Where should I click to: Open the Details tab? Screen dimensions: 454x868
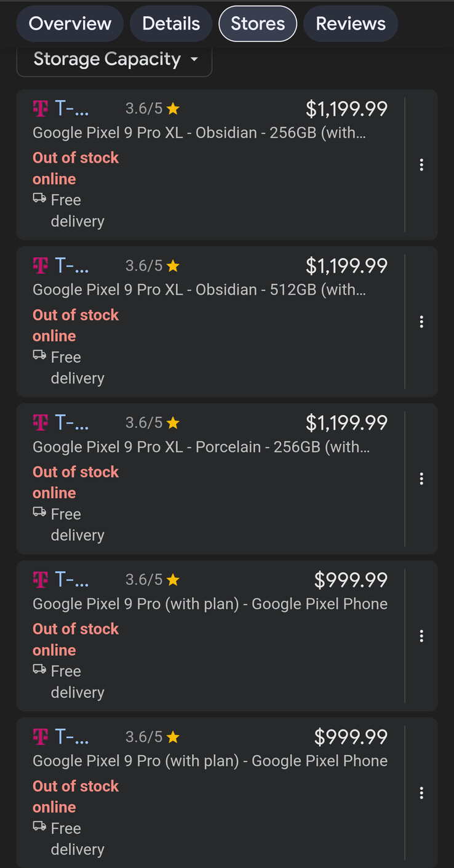171,24
